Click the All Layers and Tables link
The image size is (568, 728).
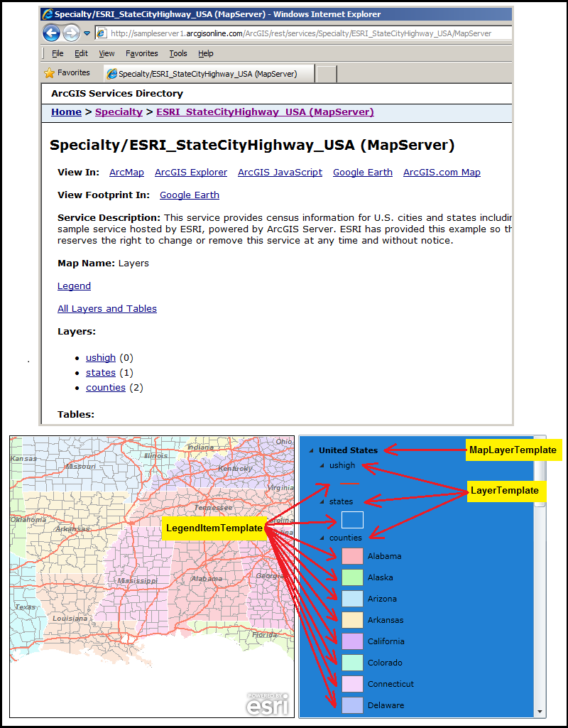(x=106, y=308)
